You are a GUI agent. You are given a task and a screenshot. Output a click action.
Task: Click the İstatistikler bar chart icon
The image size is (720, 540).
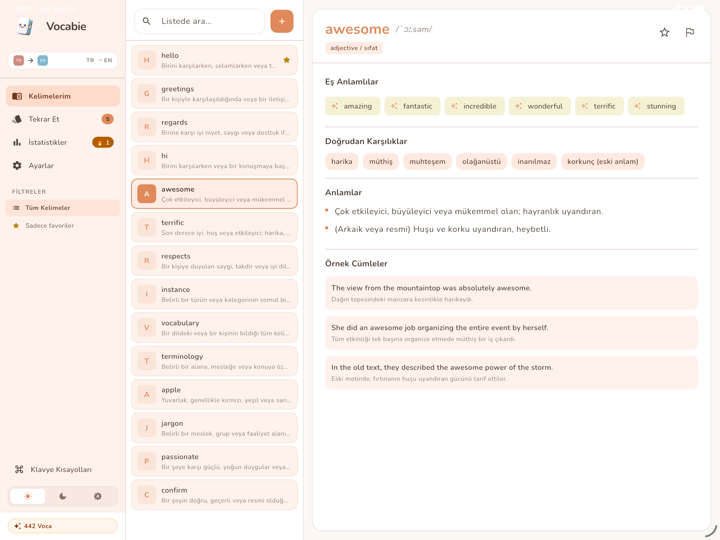(x=17, y=142)
